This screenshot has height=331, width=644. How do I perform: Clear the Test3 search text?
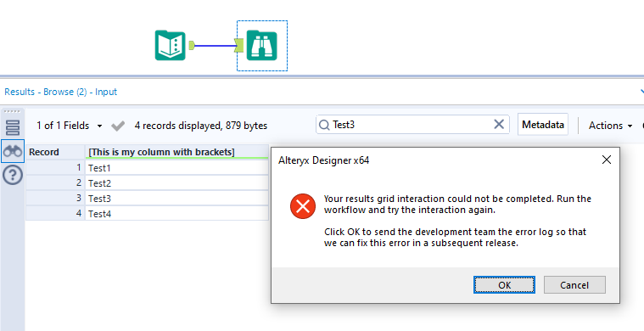pos(499,125)
